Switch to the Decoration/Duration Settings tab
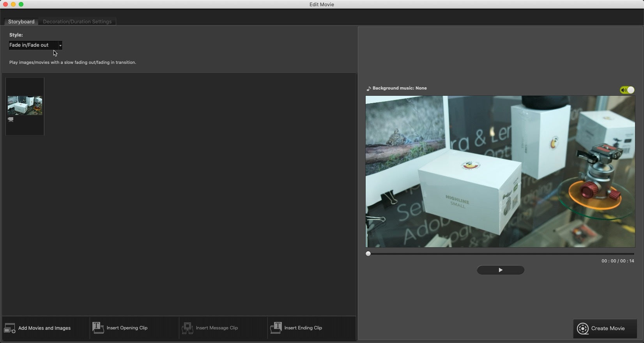Viewport: 644px width, 343px height. click(x=77, y=22)
